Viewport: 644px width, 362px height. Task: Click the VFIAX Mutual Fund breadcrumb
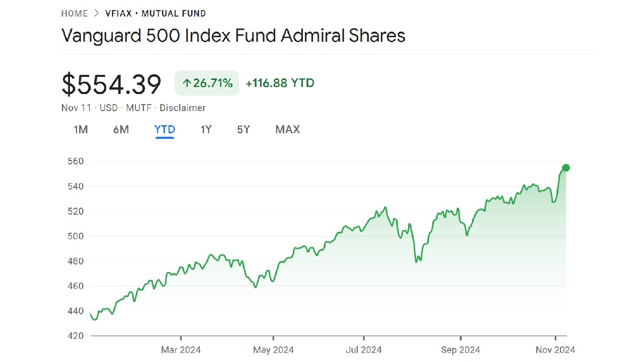(155, 14)
